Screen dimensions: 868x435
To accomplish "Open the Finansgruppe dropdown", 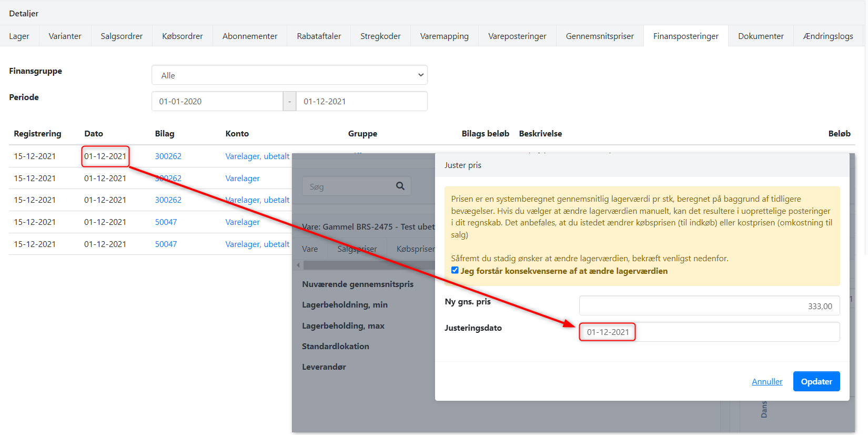I will click(289, 75).
